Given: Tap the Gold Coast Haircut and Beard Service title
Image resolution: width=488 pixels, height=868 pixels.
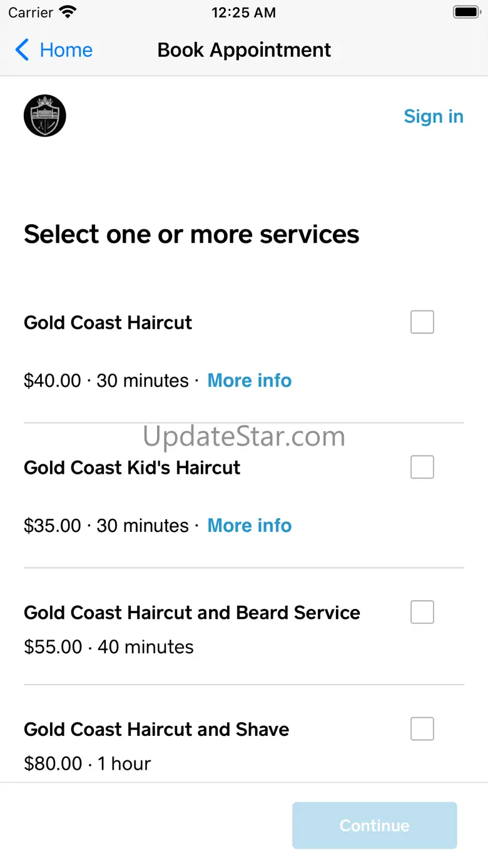Looking at the screenshot, I should [x=191, y=613].
